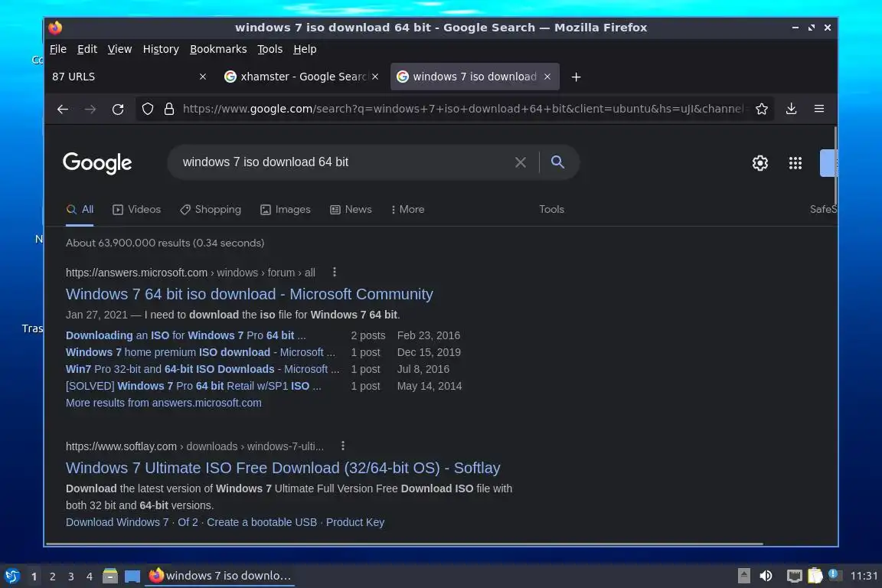882x588 pixels.
Task: Select the Images search filter
Action: point(285,209)
